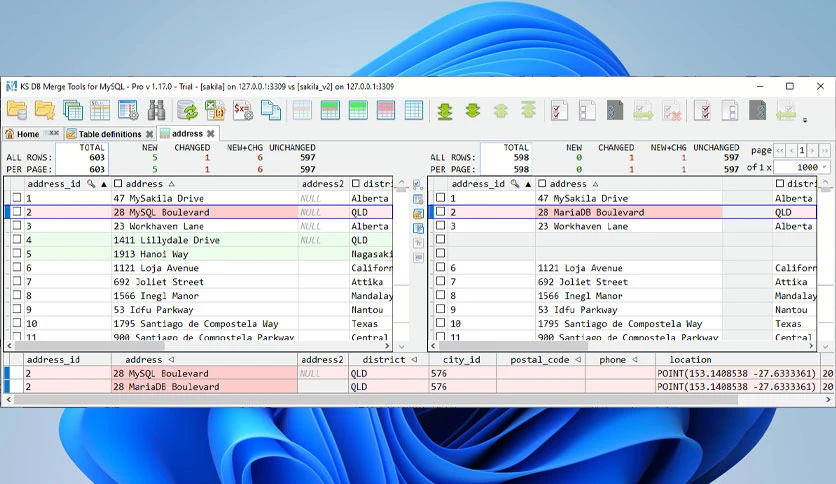Toggle left pane address column header checkbox

[x=118, y=183]
